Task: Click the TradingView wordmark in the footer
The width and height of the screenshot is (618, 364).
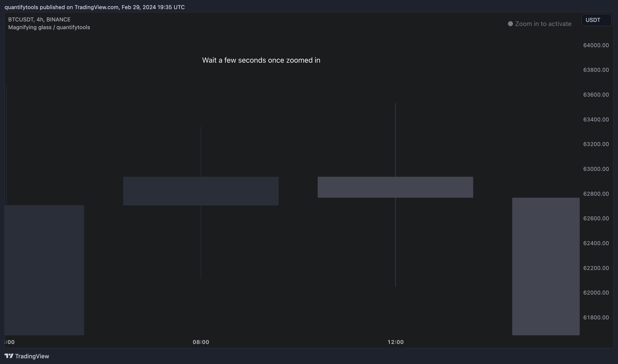Action: [32, 356]
